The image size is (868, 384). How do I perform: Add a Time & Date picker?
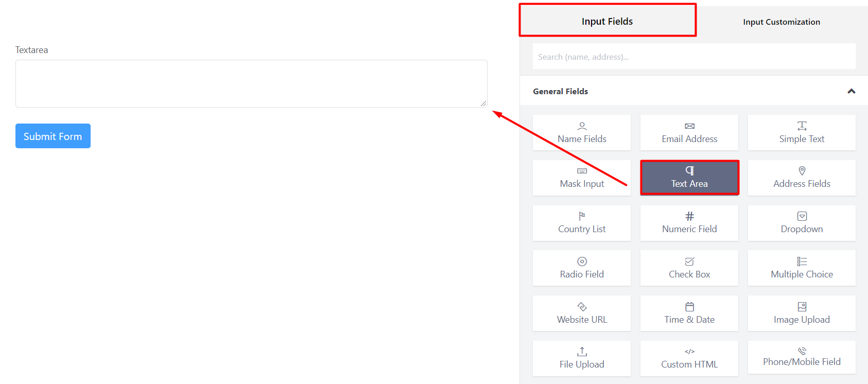click(x=689, y=313)
